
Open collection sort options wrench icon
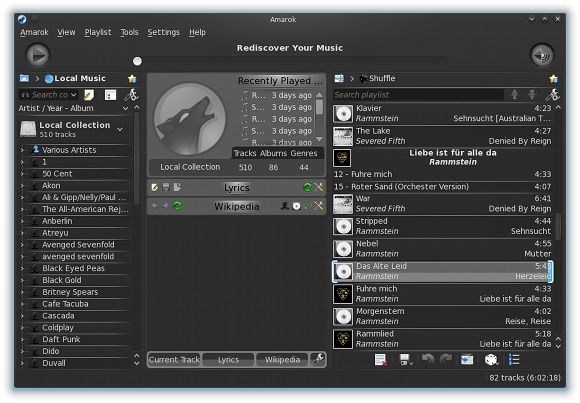tap(131, 95)
